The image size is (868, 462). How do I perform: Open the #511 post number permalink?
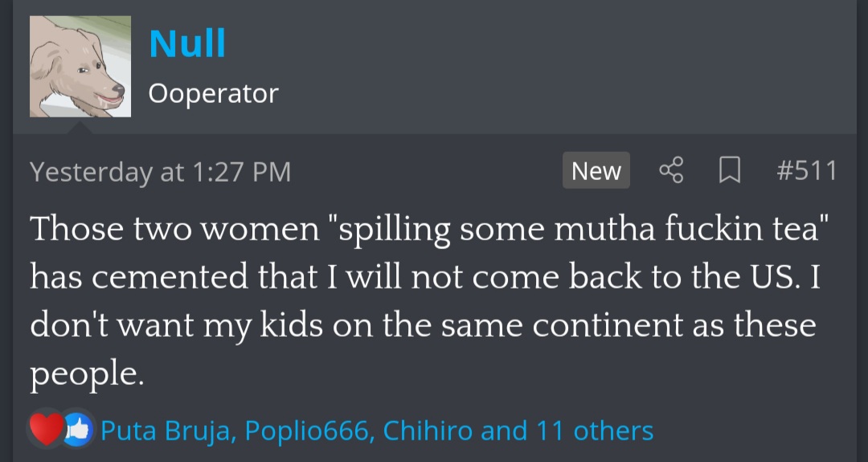click(x=807, y=170)
